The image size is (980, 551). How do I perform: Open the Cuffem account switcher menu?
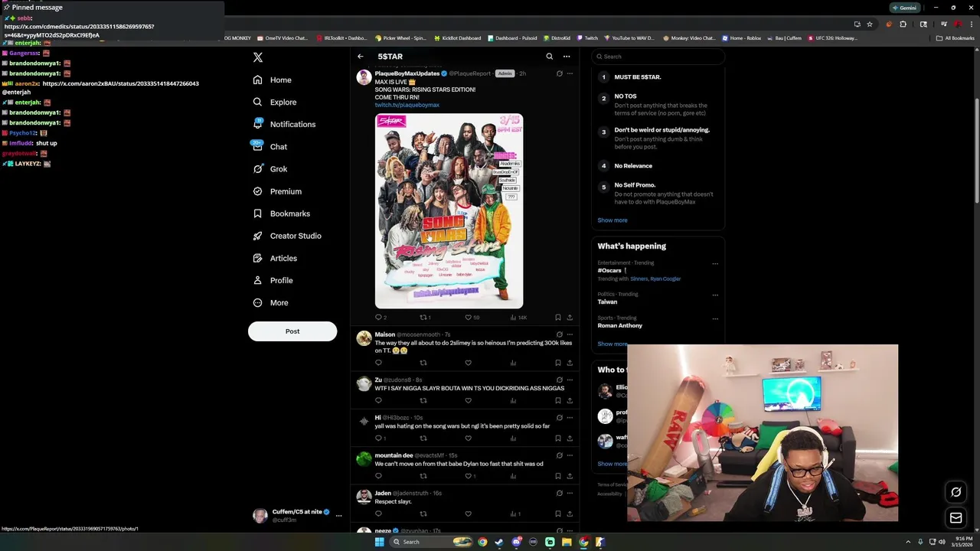(x=297, y=515)
